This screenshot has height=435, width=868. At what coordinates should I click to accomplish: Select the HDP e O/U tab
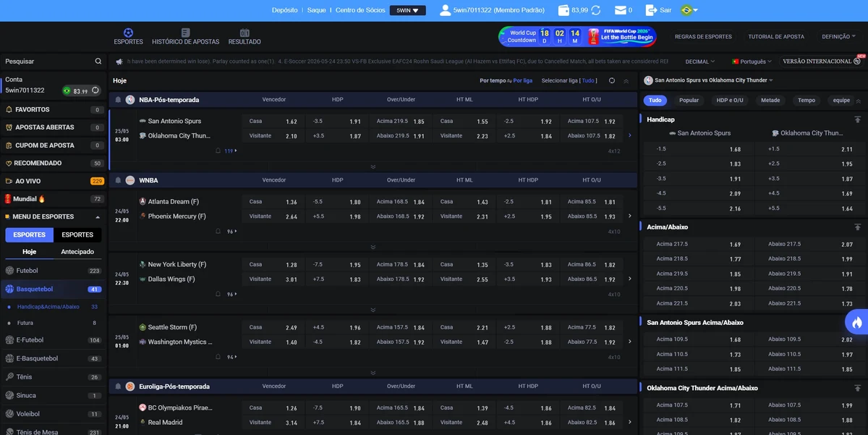click(x=730, y=101)
